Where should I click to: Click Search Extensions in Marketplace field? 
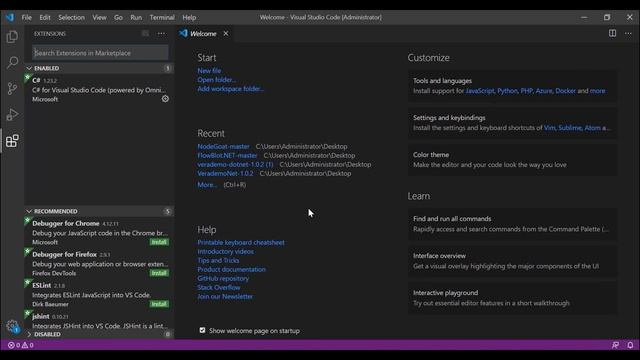point(100,53)
